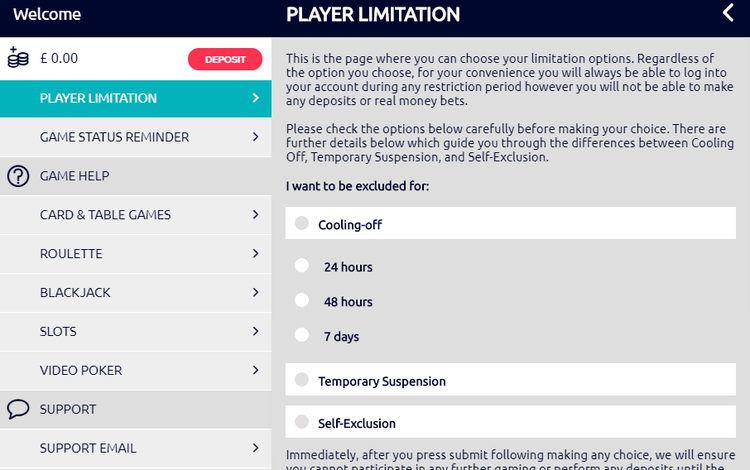Click the coins balance icon
The width and height of the screenshot is (750, 470).
click(18, 58)
